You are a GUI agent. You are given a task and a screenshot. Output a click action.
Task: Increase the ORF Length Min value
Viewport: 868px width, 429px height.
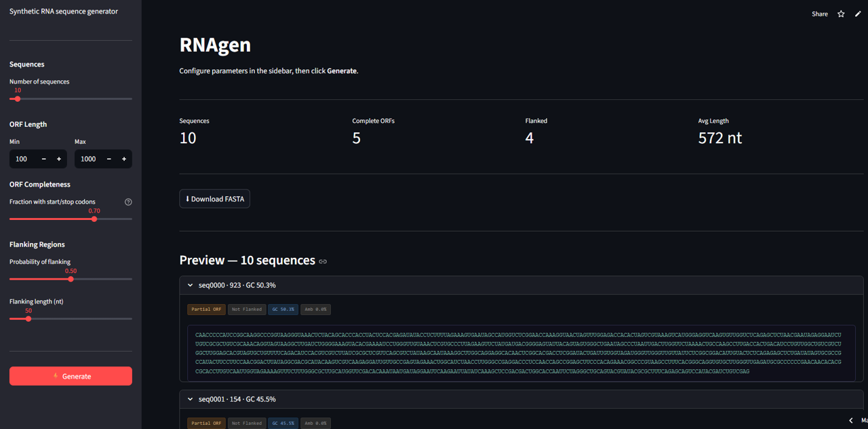tap(59, 159)
